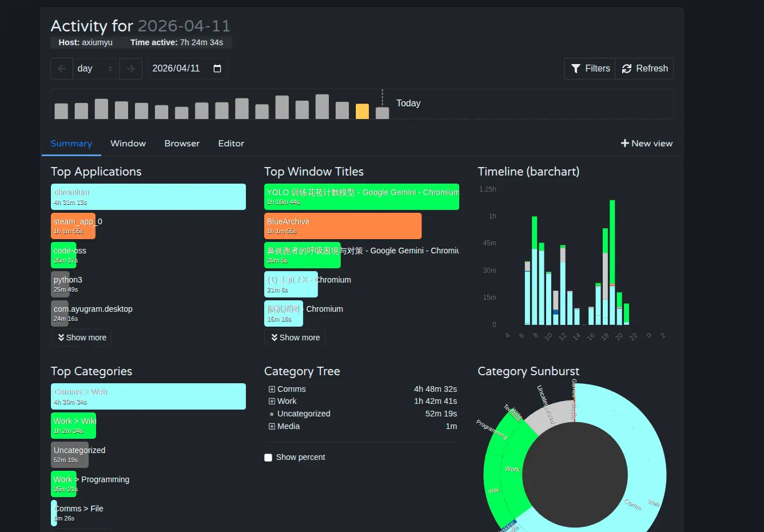This screenshot has height=532, width=764.
Task: Show more Top Window Titles
Action: coord(295,338)
